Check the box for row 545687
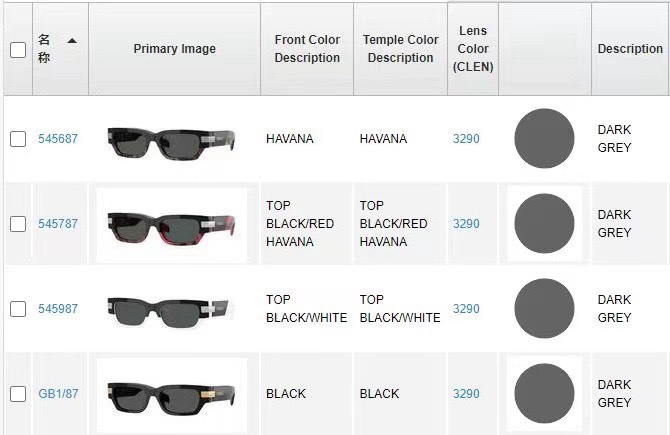 click(x=18, y=139)
